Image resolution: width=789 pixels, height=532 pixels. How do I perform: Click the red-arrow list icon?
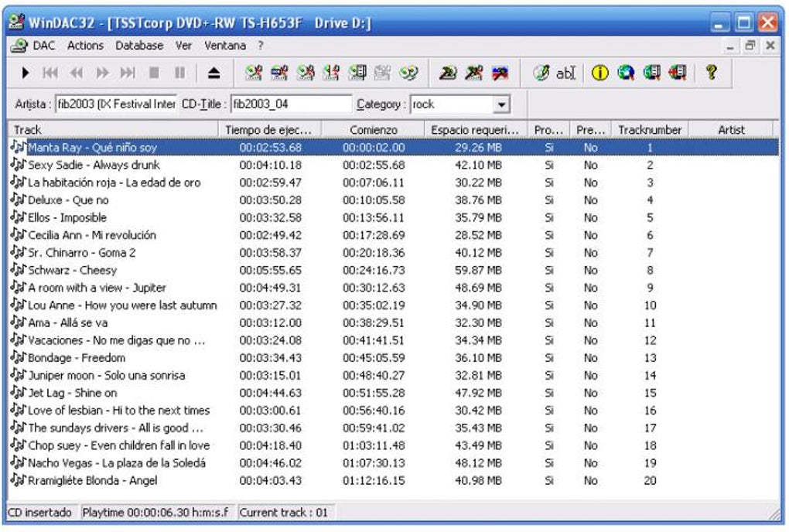point(678,73)
